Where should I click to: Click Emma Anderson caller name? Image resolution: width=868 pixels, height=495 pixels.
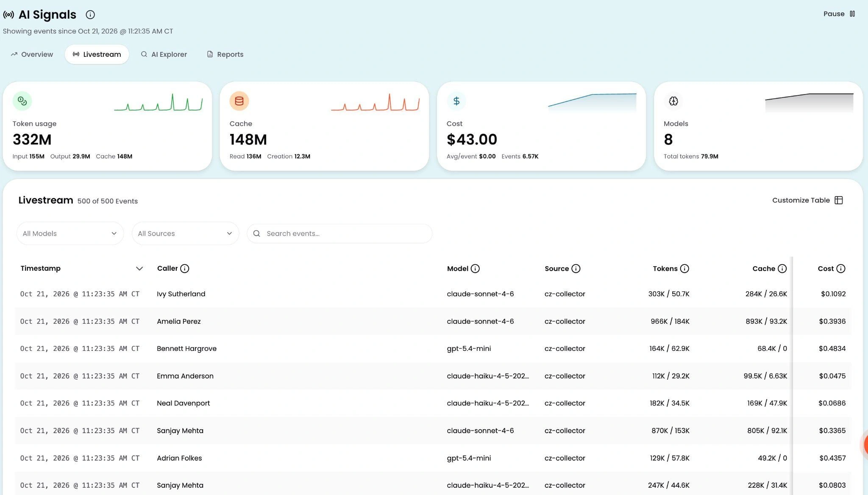pos(185,376)
